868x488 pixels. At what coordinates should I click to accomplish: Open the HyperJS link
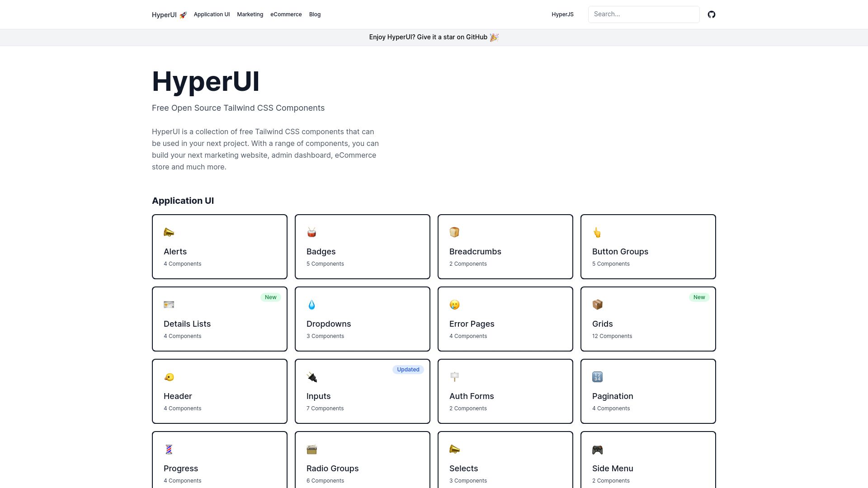coord(562,14)
